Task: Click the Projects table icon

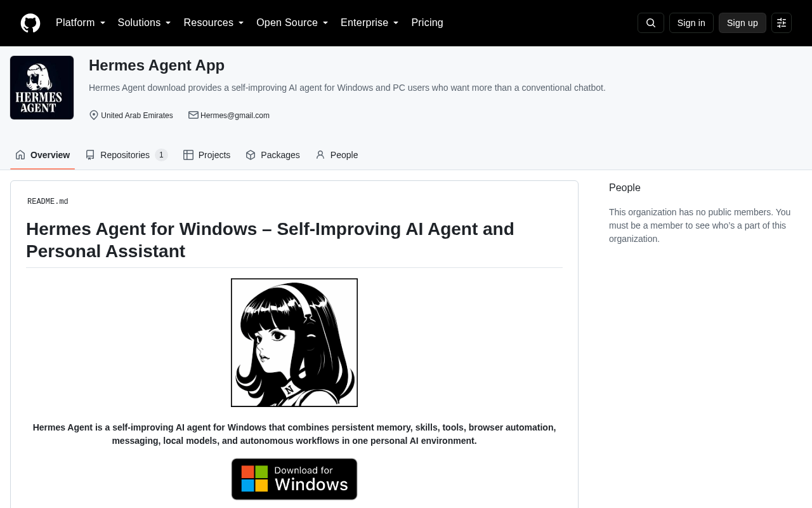Action: 188,155
